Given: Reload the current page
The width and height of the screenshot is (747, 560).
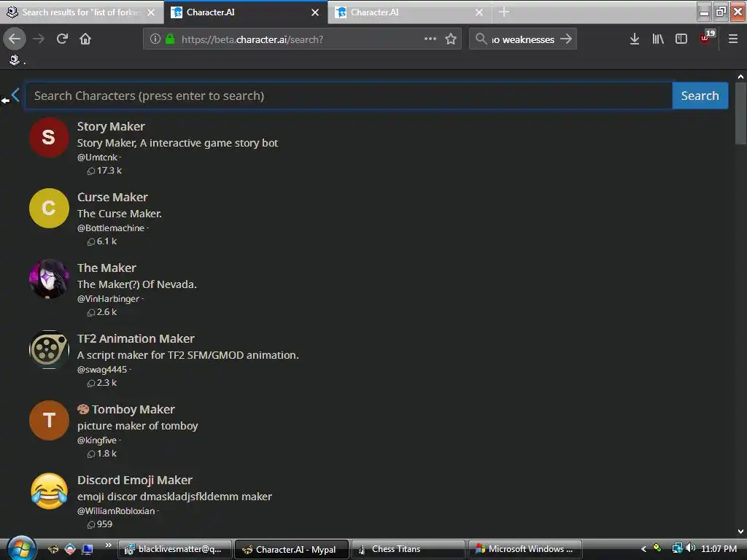Looking at the screenshot, I should coord(62,39).
